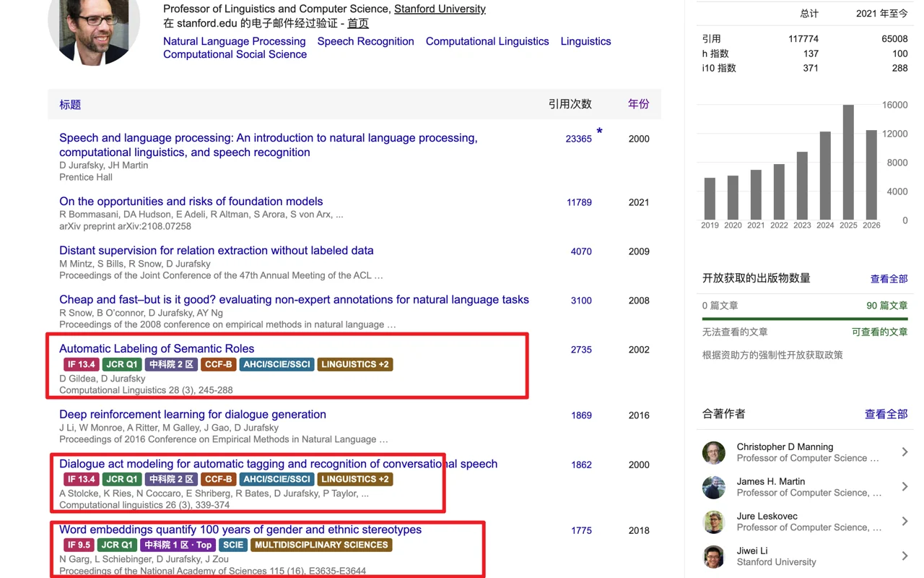Open the Computational Linguistics interest tag
Screen dimensions: 924x578
click(487, 41)
